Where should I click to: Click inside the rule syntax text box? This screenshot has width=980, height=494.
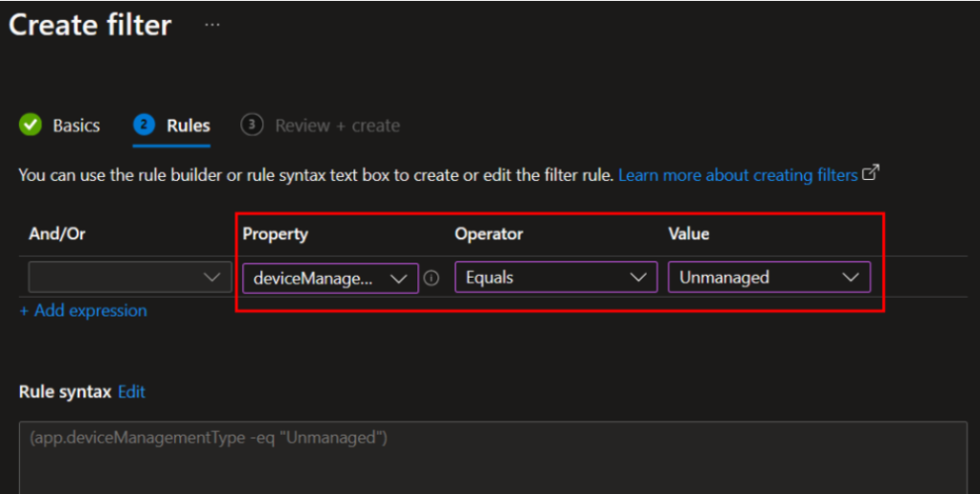[x=492, y=460]
